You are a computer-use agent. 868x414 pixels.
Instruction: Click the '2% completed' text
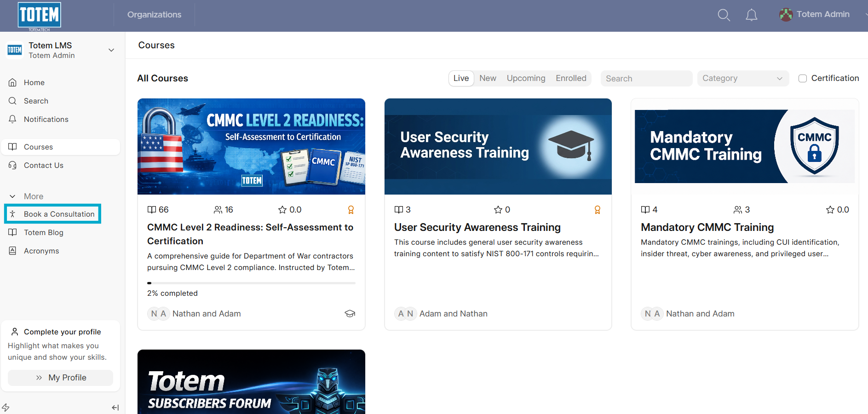pos(172,293)
